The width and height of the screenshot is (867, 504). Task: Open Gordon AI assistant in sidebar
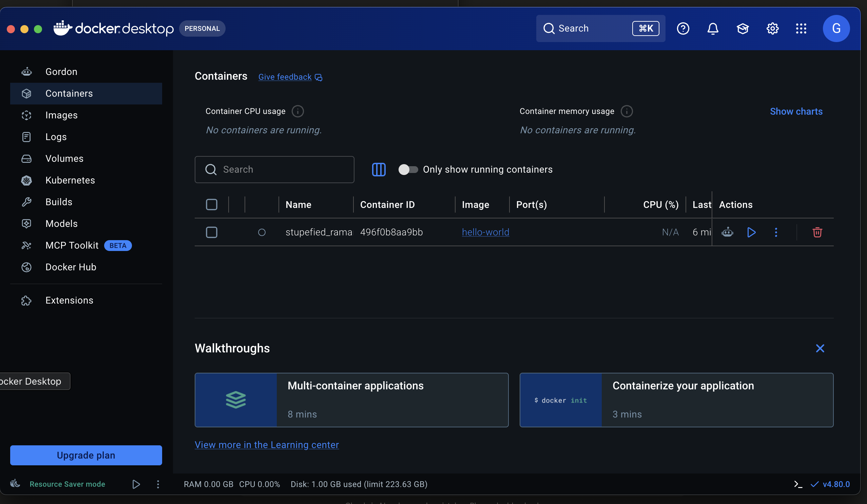[x=86, y=72]
